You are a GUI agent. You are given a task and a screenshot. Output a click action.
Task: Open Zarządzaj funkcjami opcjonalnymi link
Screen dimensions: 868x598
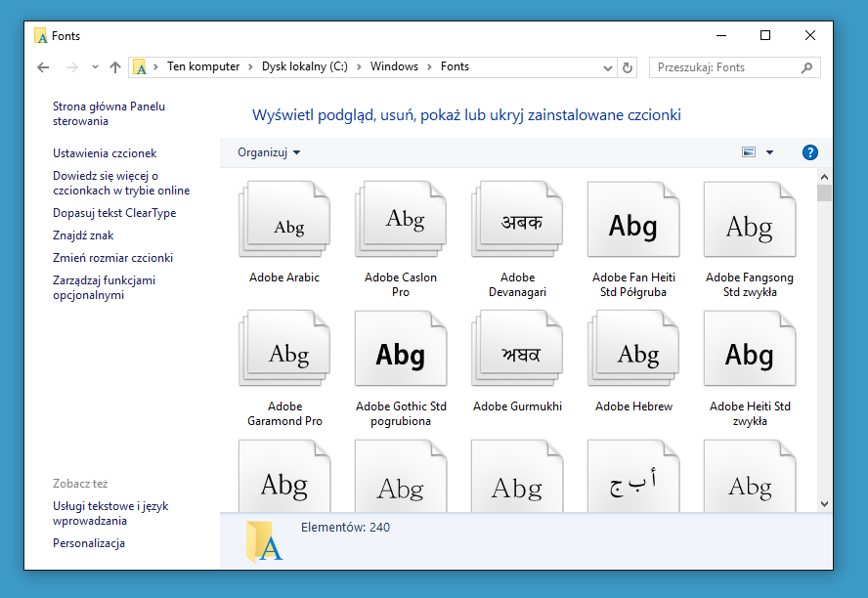(104, 287)
